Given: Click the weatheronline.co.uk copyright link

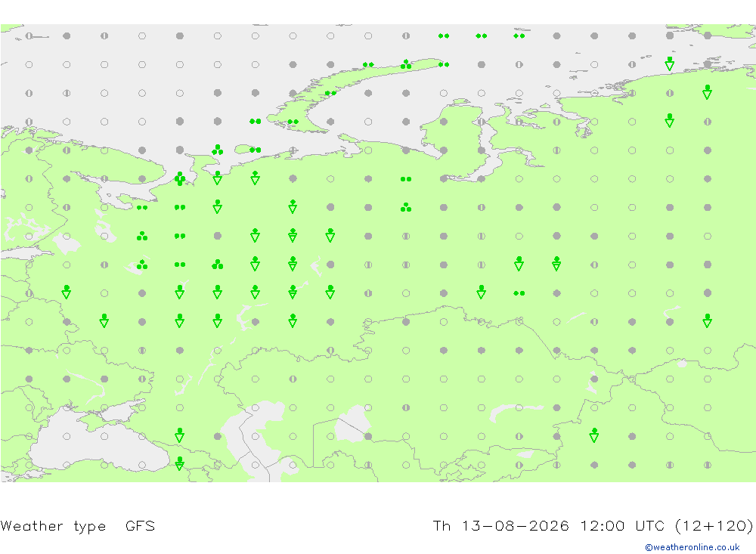Looking at the screenshot, I should (x=692, y=547).
